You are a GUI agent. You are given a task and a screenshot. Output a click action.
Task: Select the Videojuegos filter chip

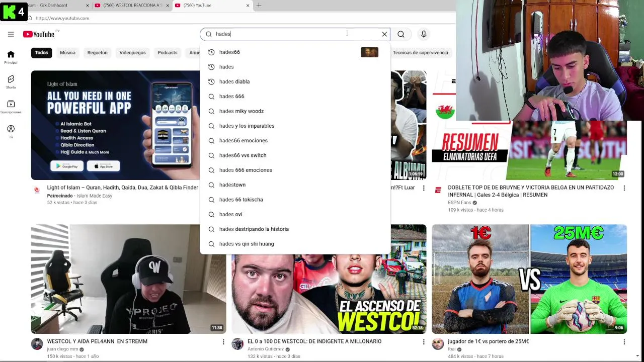pyautogui.click(x=132, y=53)
